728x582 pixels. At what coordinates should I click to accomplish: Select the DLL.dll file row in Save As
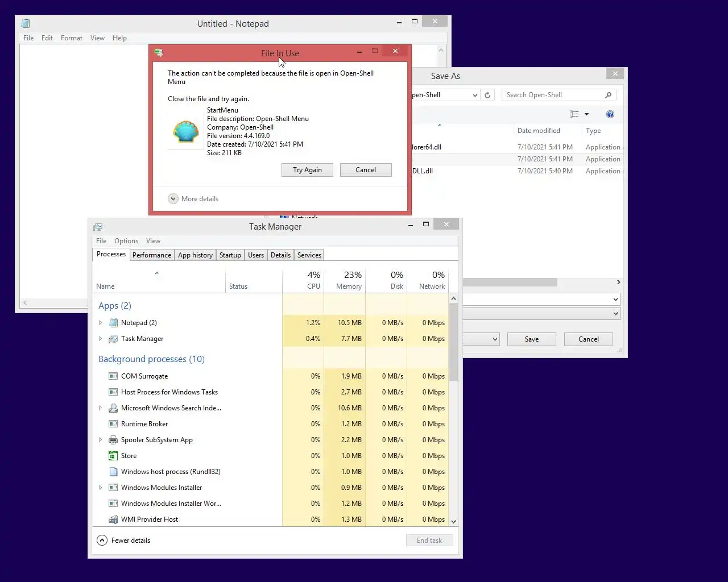pyautogui.click(x=518, y=171)
